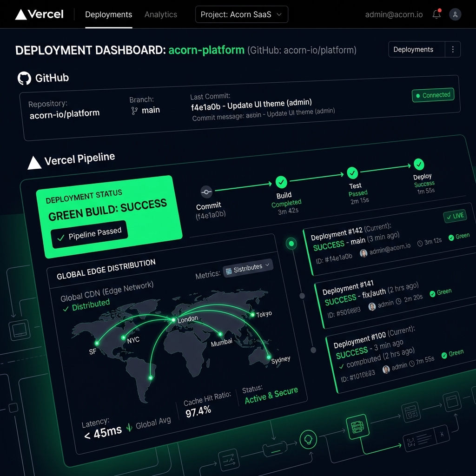Select the Sydney map node
476x476 pixels.
click(269, 357)
